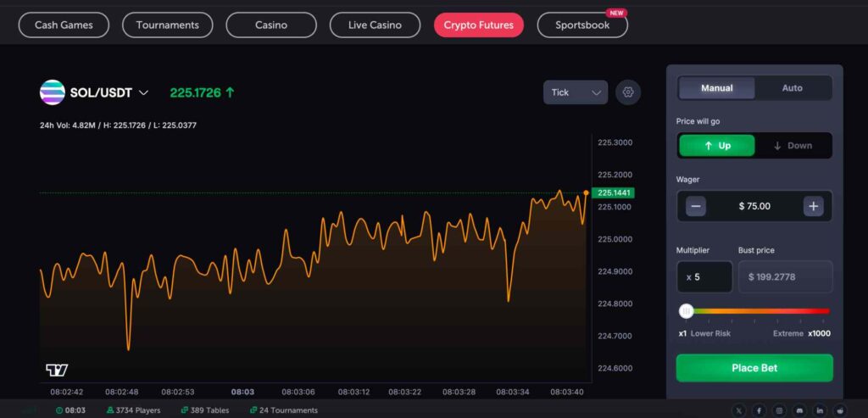Click the 389 Tables status text

(209, 410)
